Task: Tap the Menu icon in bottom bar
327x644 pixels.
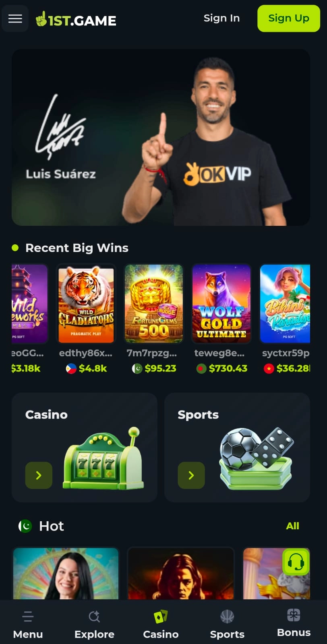Action: click(x=28, y=616)
